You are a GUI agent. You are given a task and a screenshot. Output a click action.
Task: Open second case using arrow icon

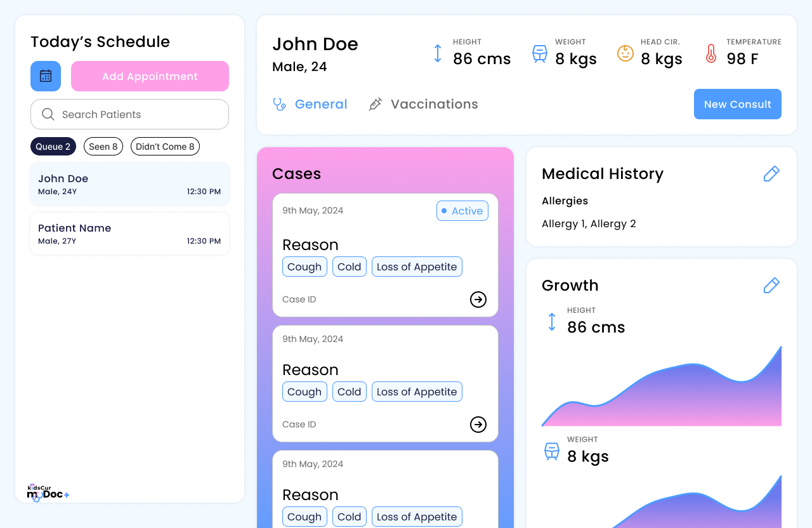coord(478,425)
